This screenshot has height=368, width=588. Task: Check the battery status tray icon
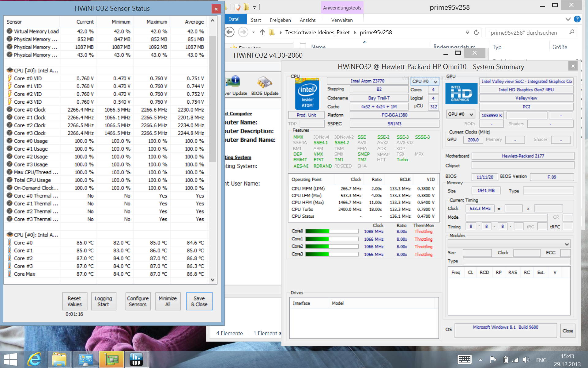[x=506, y=359]
